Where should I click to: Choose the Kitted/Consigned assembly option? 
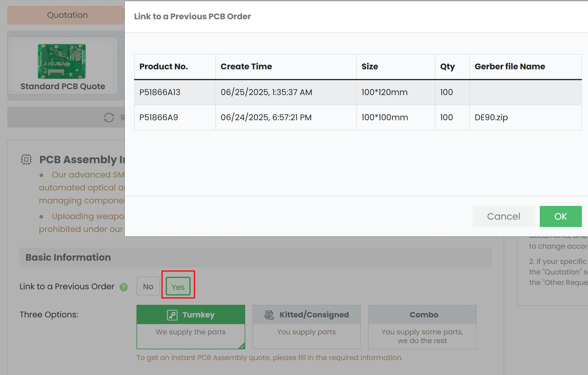(x=306, y=327)
